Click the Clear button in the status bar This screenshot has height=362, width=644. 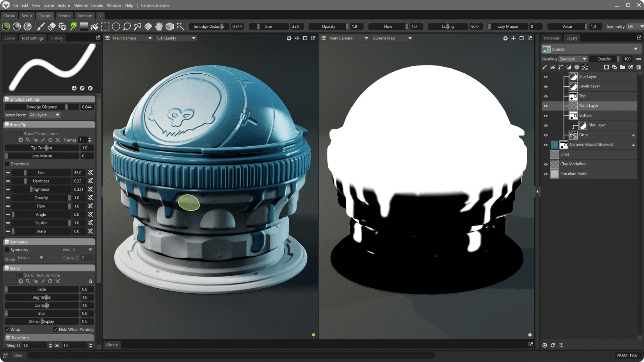(18, 355)
